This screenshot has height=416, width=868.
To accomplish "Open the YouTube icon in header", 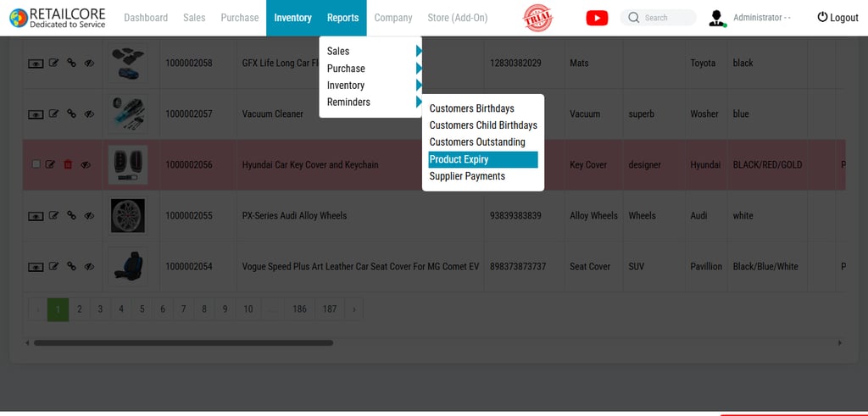I will point(597,18).
